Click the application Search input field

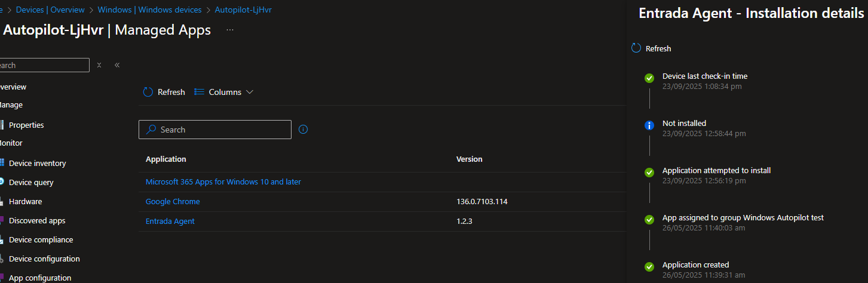point(215,130)
